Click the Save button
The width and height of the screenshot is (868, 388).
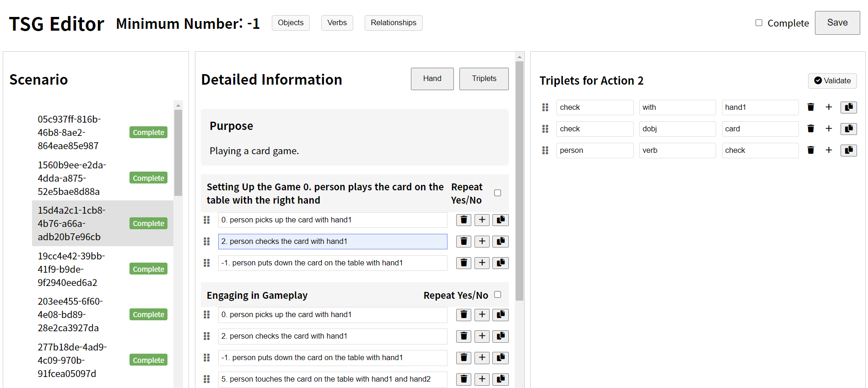point(837,23)
